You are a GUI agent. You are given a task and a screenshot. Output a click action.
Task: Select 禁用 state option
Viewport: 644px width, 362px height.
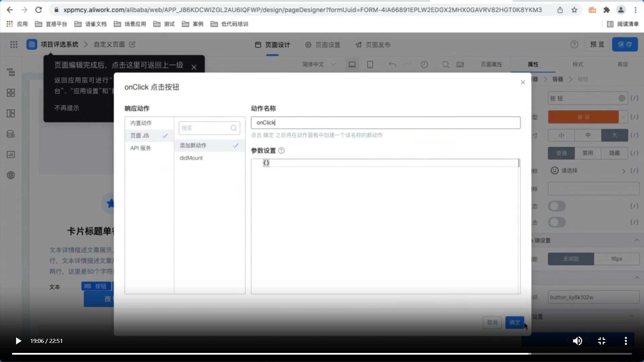pos(588,153)
